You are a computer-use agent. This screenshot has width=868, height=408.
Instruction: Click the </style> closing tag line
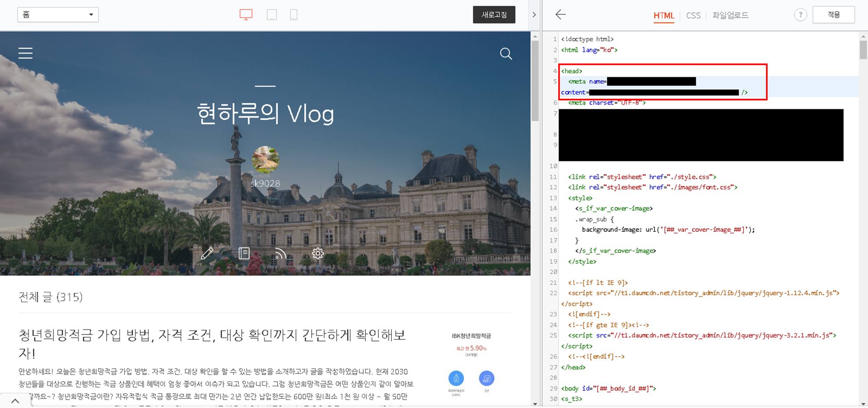[582, 262]
